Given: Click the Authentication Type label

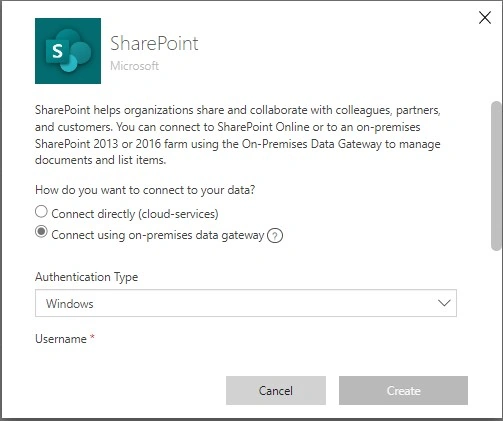Looking at the screenshot, I should point(86,277).
